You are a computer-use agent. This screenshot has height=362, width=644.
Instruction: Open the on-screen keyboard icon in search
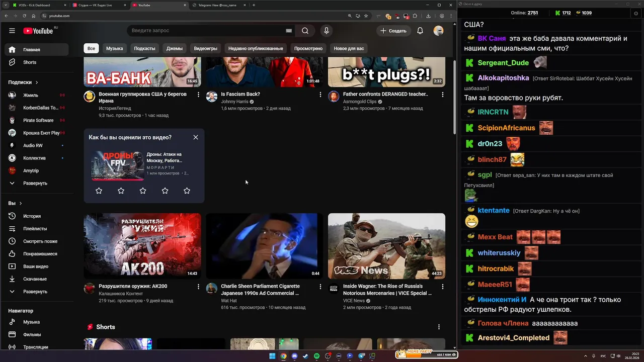point(289,31)
